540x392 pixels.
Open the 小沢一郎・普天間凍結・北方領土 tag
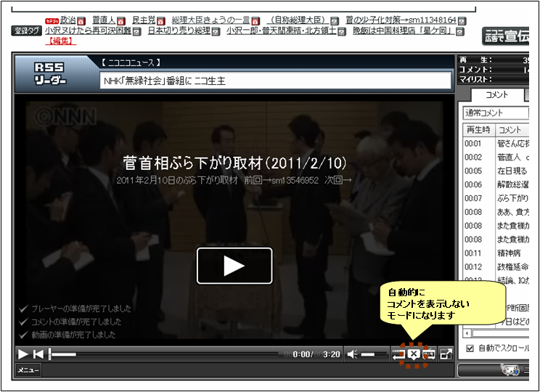pyautogui.click(x=282, y=31)
